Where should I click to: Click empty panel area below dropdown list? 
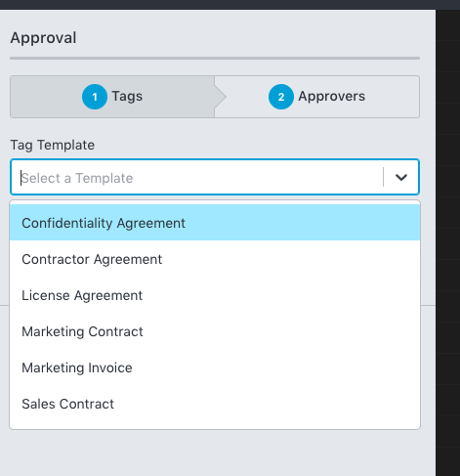tap(215, 453)
